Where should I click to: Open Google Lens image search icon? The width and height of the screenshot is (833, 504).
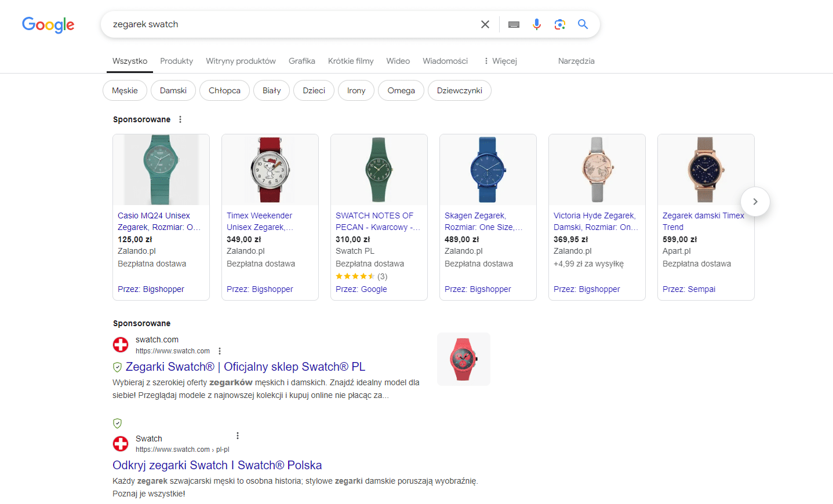point(559,24)
